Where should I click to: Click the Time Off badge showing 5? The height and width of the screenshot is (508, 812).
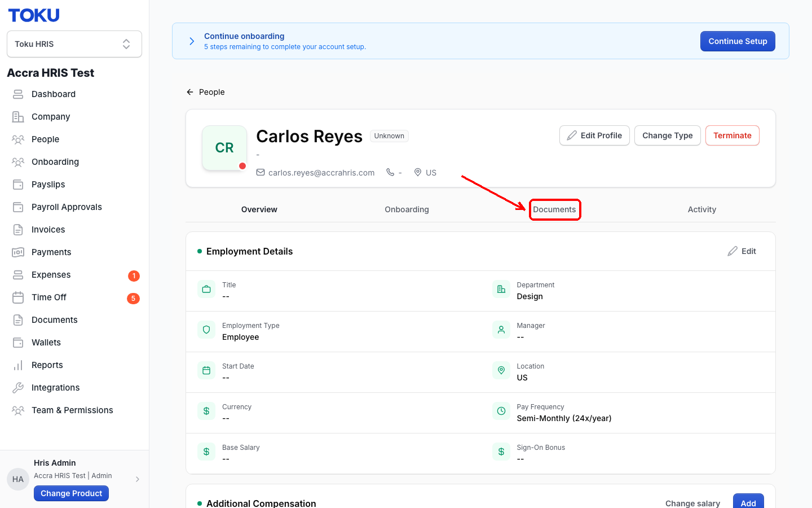click(133, 298)
